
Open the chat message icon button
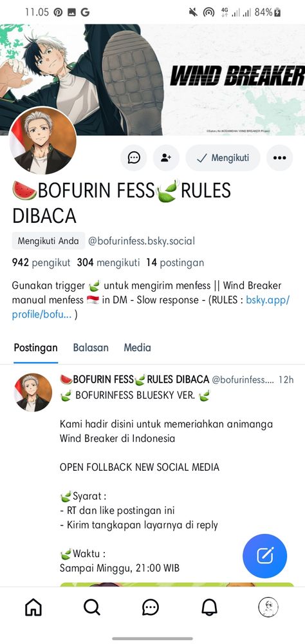click(134, 158)
